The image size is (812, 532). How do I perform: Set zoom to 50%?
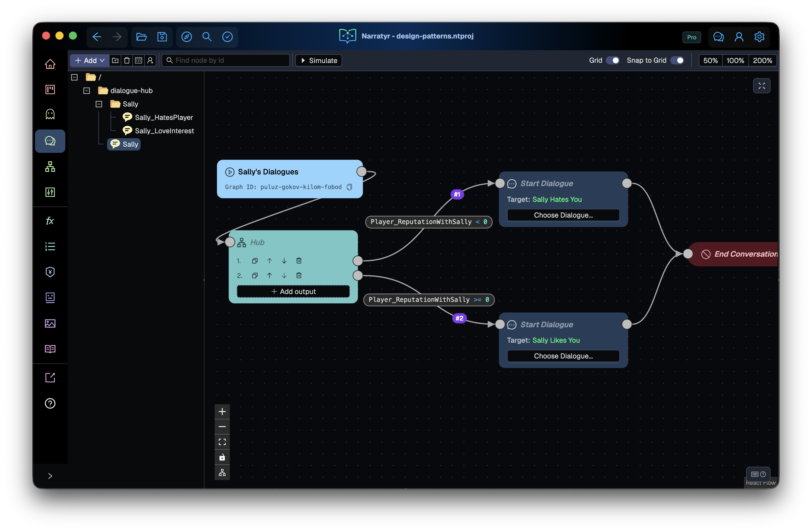tap(711, 60)
